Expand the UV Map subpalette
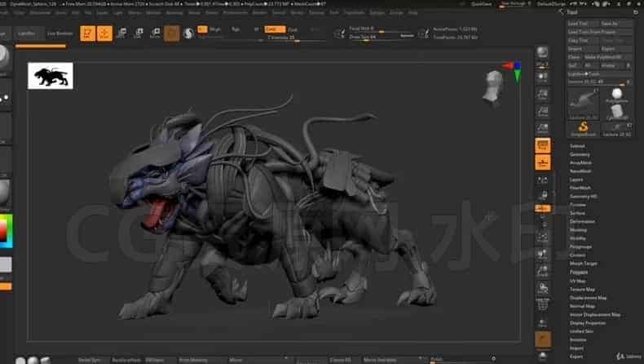Image resolution: width=644 pixels, height=364 pixels. 577,281
